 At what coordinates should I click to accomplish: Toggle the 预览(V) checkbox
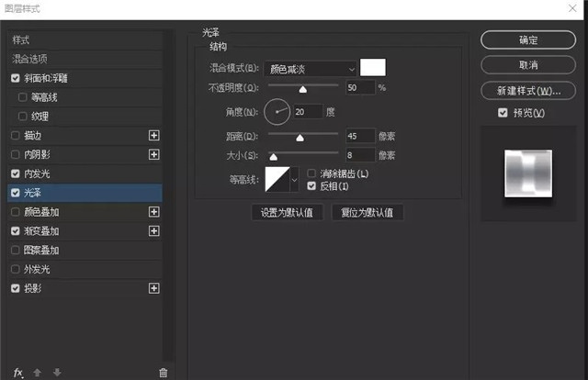point(503,112)
